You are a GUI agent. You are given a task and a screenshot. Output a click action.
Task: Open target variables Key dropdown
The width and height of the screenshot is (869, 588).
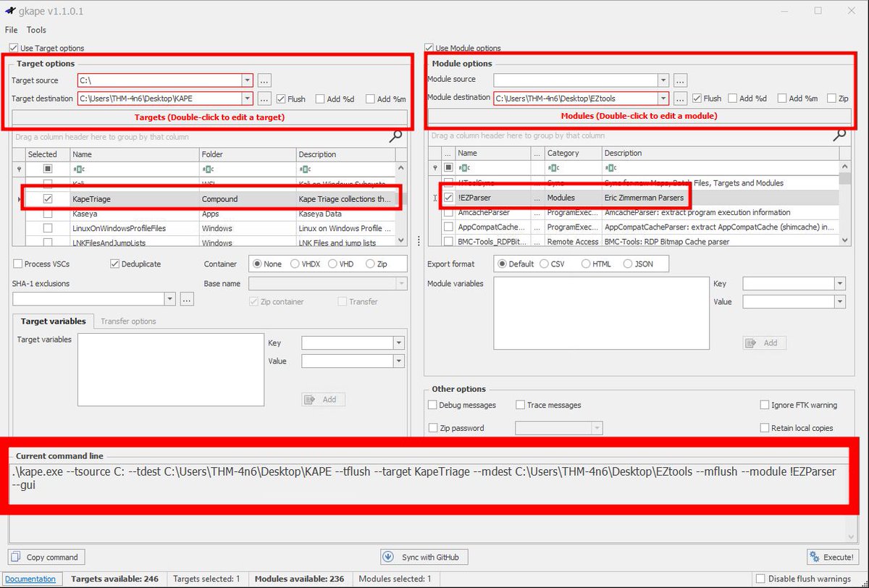[398, 343]
